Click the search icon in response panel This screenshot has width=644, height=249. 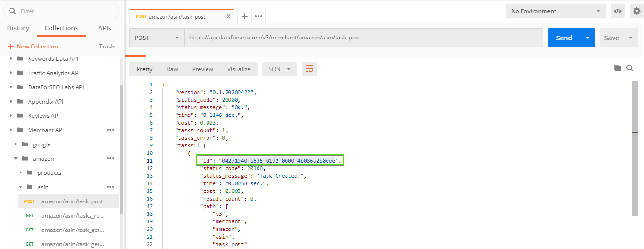point(630,68)
